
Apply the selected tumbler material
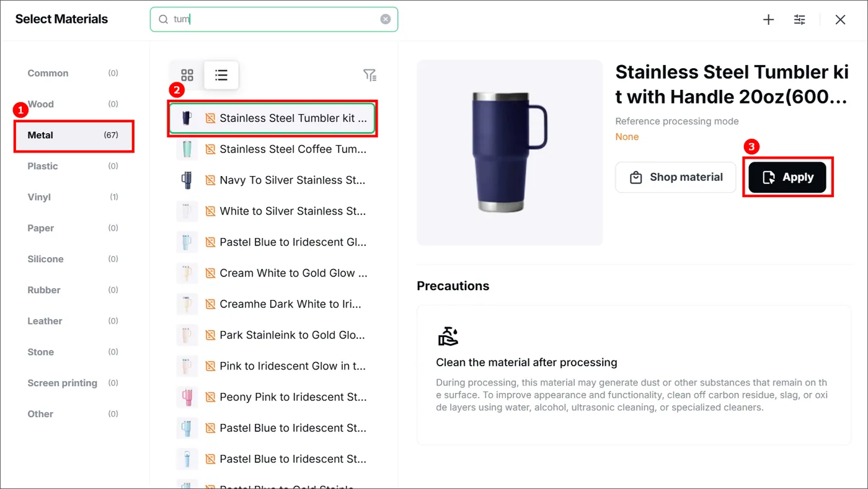click(x=787, y=177)
